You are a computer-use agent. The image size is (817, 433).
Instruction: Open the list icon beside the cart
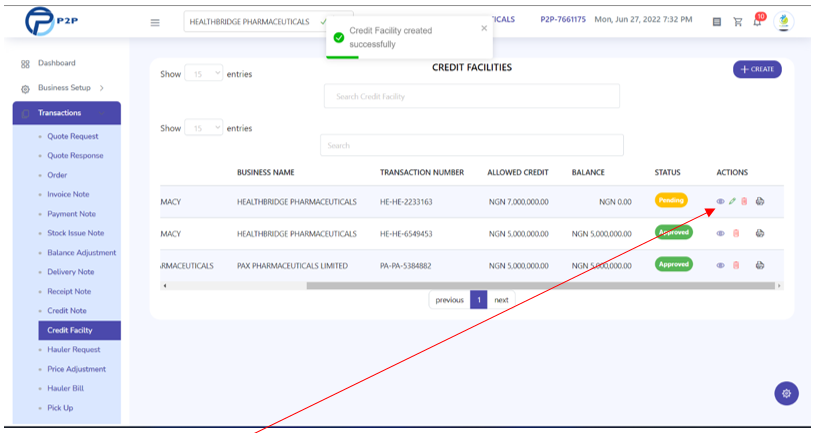click(717, 22)
